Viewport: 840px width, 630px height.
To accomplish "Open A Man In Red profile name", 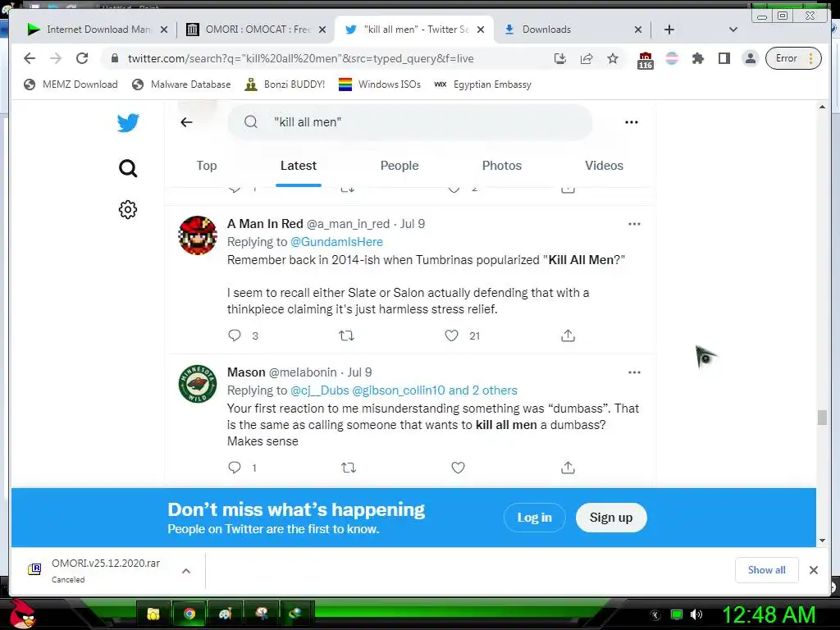I will pyautogui.click(x=265, y=223).
